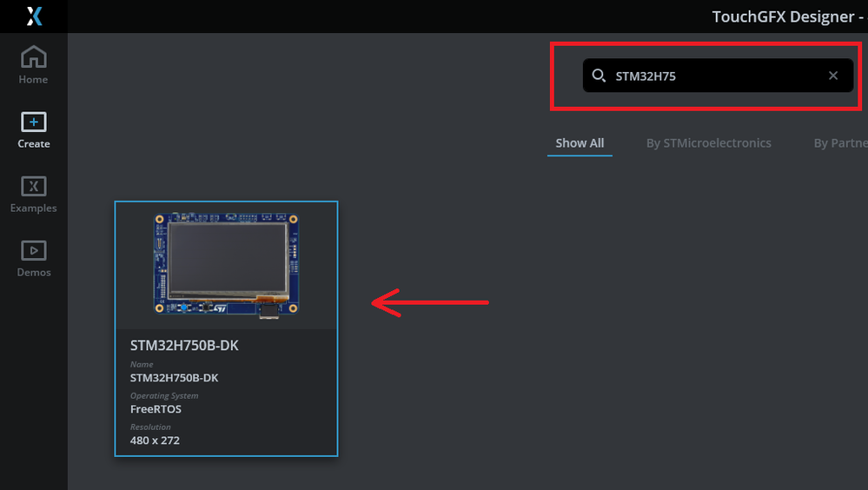The height and width of the screenshot is (490, 868).
Task: Select the STM32H750B-DK board image
Action: [x=227, y=265]
